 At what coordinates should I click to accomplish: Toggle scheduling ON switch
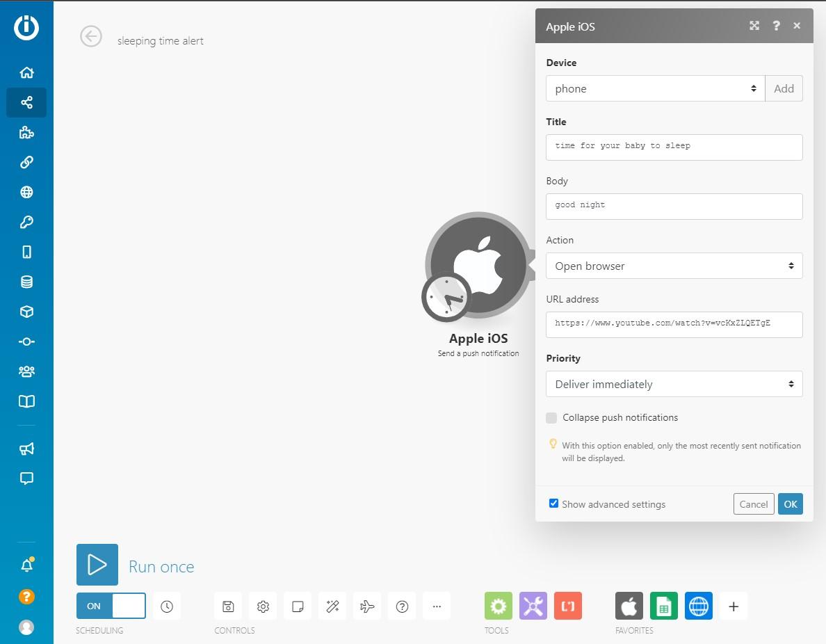tap(111, 606)
